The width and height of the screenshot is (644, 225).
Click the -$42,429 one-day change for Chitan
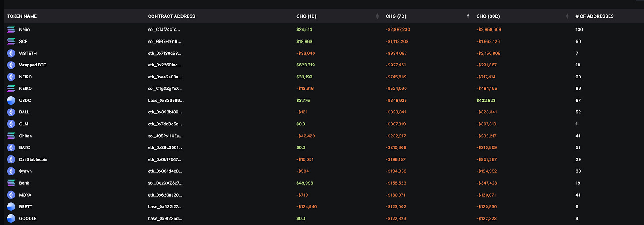(x=305, y=136)
